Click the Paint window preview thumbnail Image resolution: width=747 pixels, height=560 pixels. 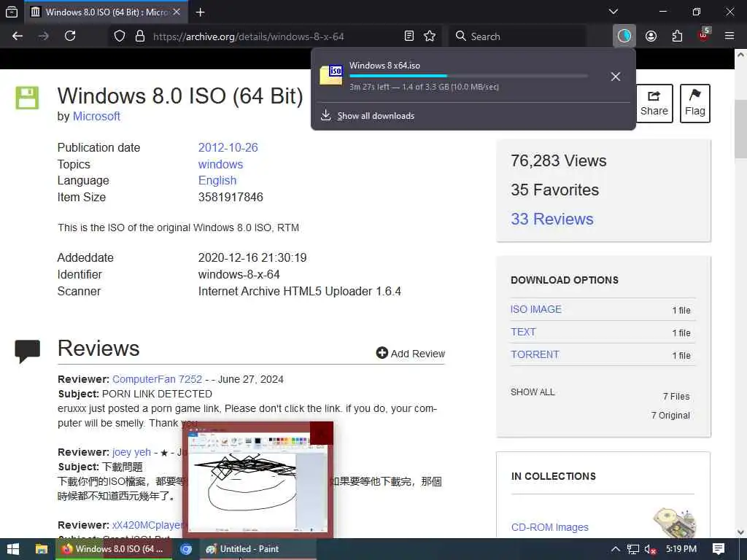pyautogui.click(x=258, y=481)
